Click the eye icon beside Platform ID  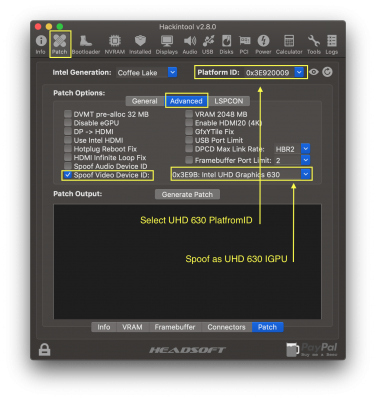[314, 72]
